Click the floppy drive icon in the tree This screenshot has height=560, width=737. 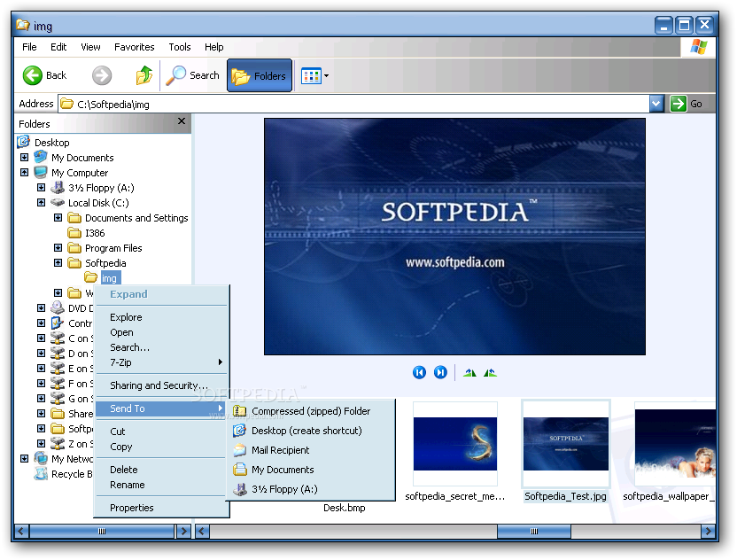click(58, 188)
